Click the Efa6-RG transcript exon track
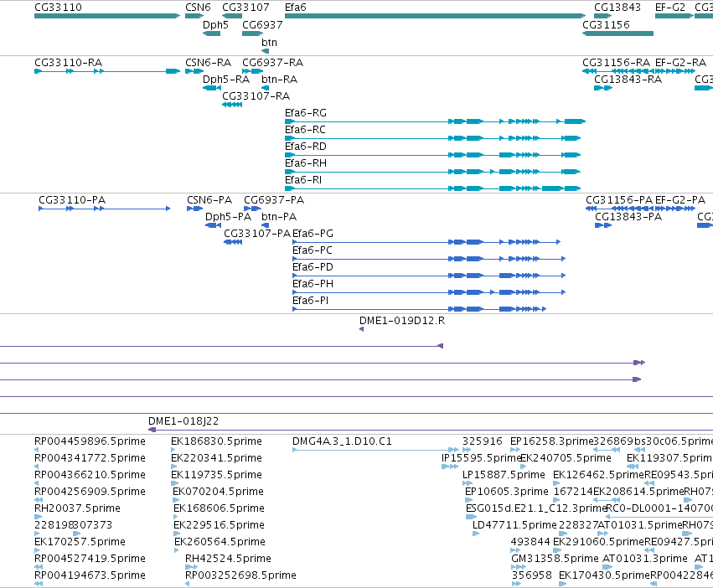 tap(435, 121)
